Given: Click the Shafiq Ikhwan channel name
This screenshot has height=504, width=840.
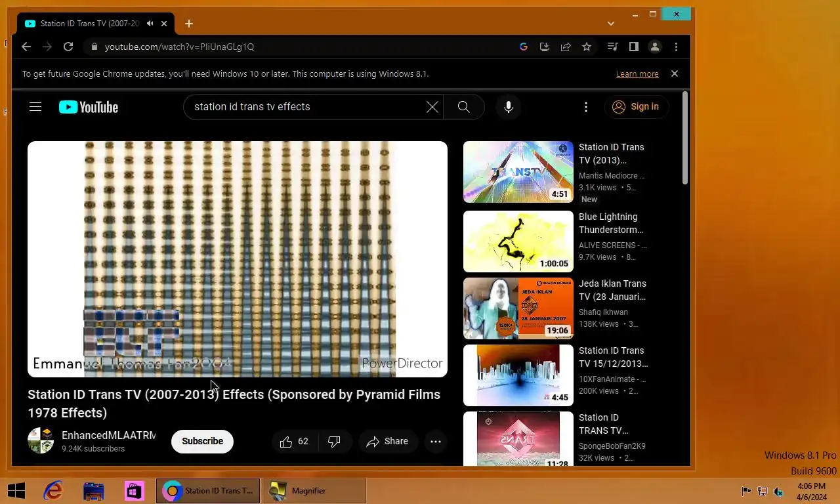Looking at the screenshot, I should 603,312.
